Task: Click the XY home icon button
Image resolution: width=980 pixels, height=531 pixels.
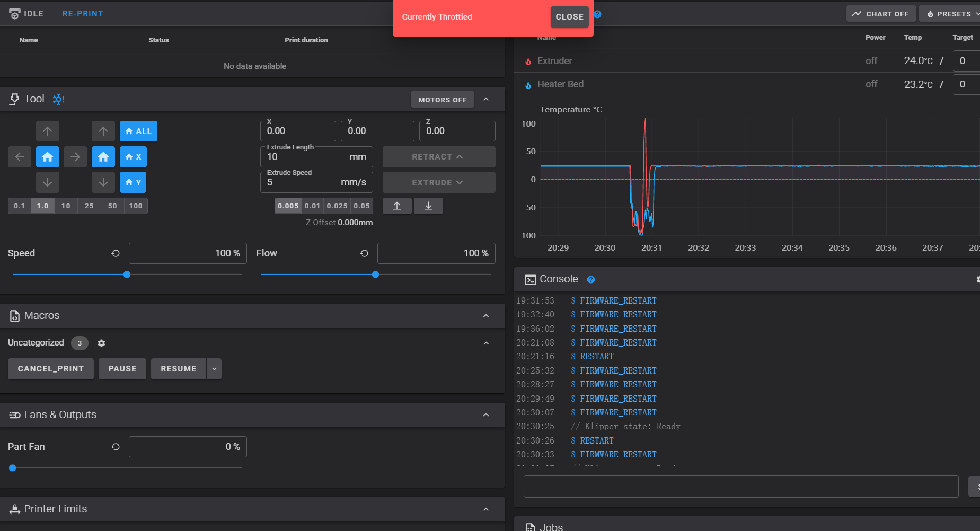Action: point(48,157)
